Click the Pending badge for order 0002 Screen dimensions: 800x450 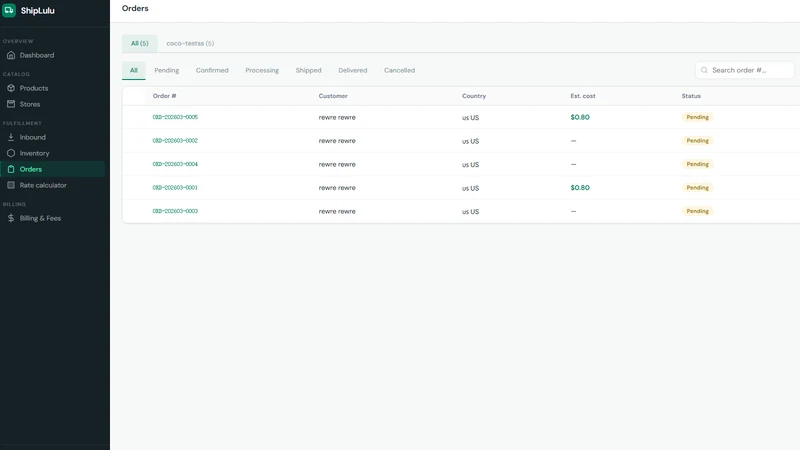click(697, 141)
